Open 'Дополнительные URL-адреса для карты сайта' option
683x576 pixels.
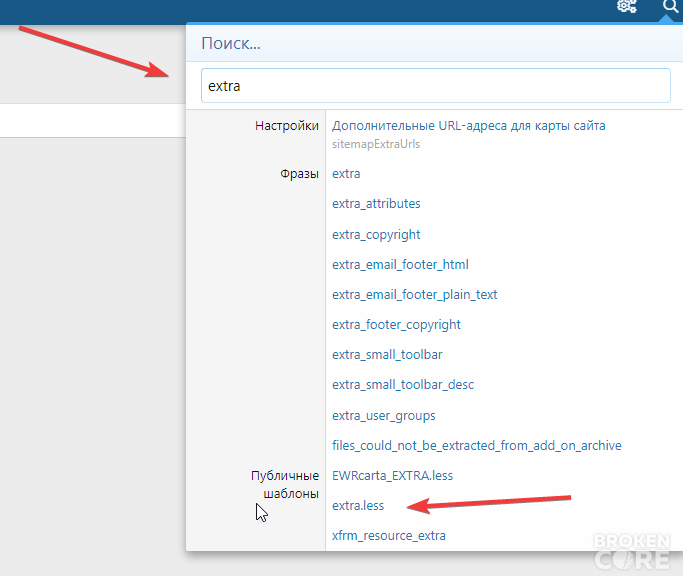point(469,125)
